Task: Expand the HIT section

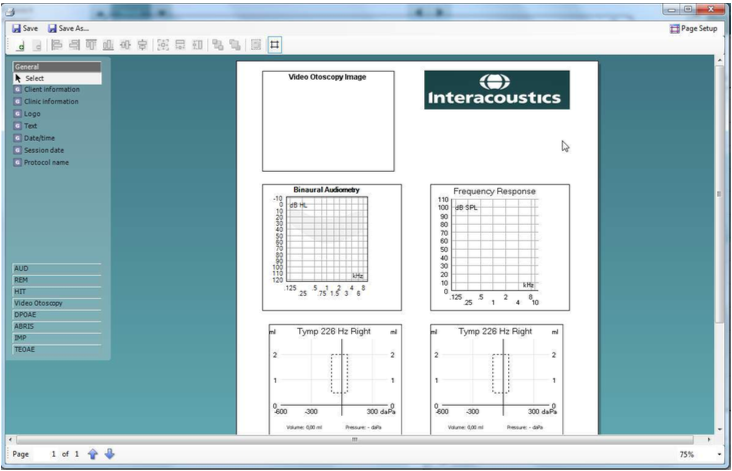Action: pos(56,292)
